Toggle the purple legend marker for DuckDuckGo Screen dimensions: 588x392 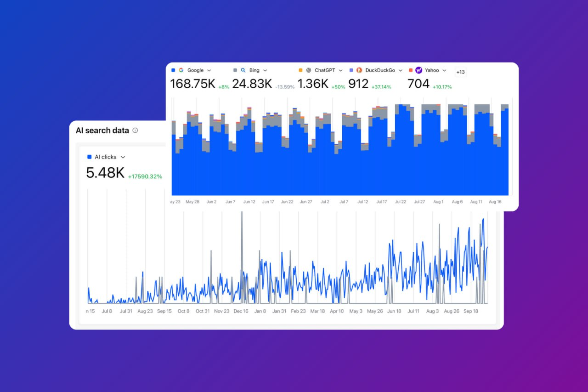click(x=351, y=70)
